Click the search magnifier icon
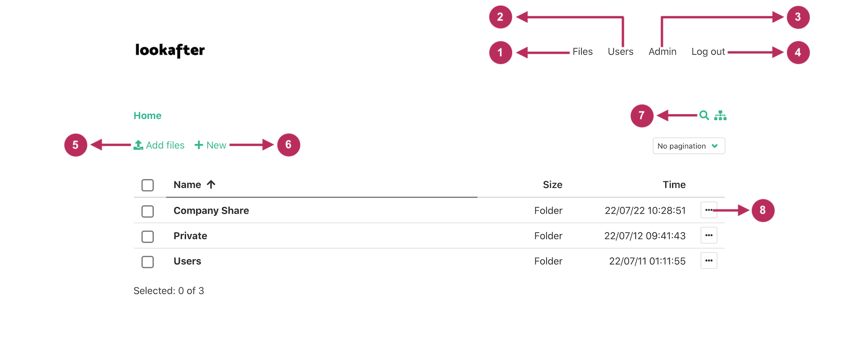Viewport: 868px width, 356px height. (704, 115)
